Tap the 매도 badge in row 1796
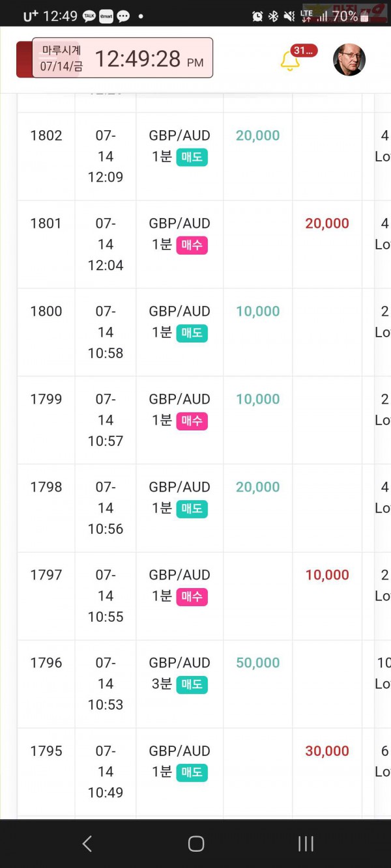Screen dimensions: 391x868 pos(192,684)
